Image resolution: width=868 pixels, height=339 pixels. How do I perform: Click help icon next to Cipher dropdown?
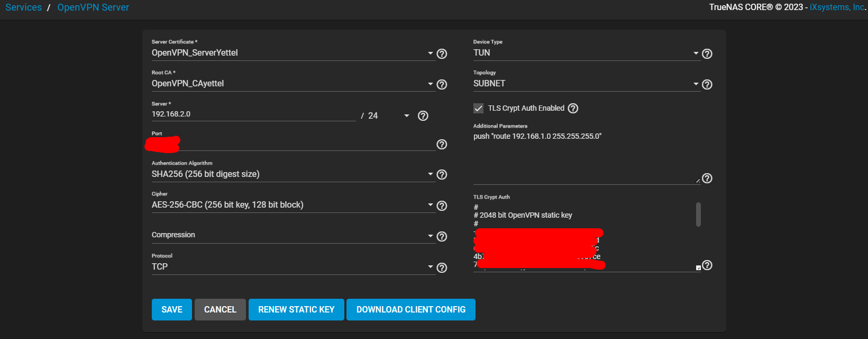pos(442,206)
